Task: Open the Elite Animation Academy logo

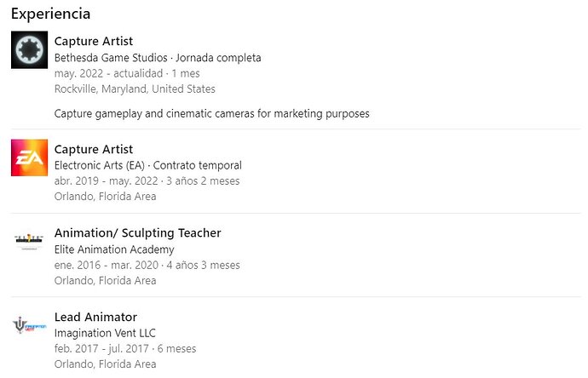Action: pyautogui.click(x=29, y=241)
